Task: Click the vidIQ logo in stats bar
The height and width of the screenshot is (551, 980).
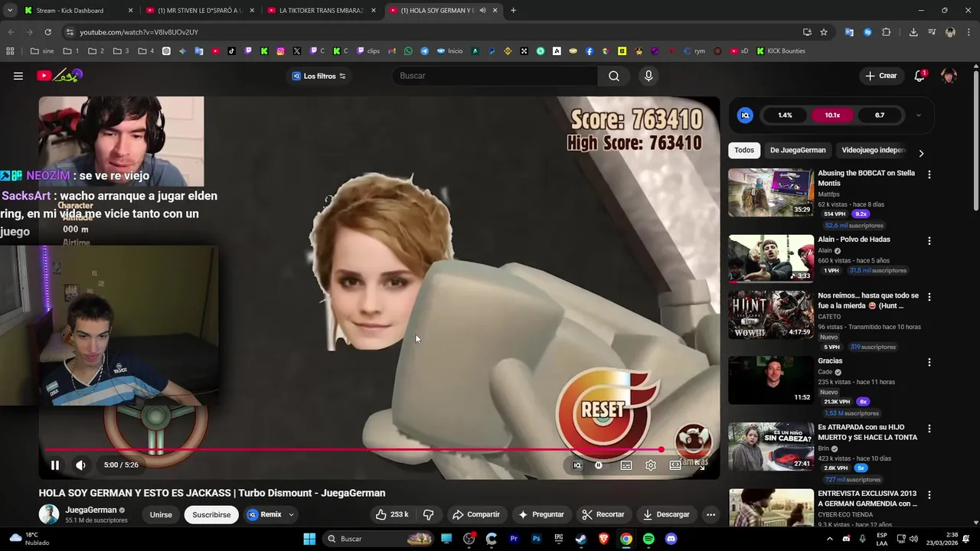Action: click(745, 116)
